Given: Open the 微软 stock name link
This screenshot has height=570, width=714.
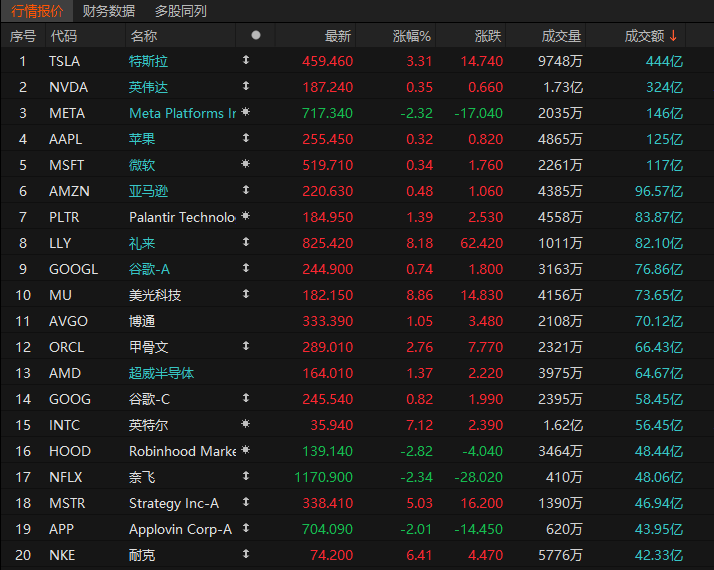Looking at the screenshot, I should tap(142, 165).
